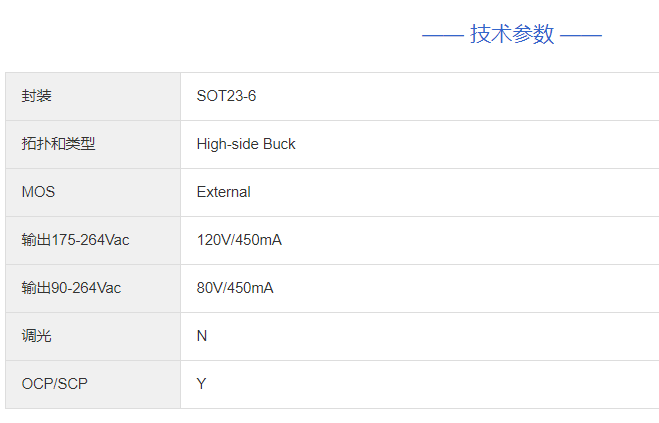Click the decorative line left of 技术参数
The height and width of the screenshot is (423, 659).
(443, 36)
